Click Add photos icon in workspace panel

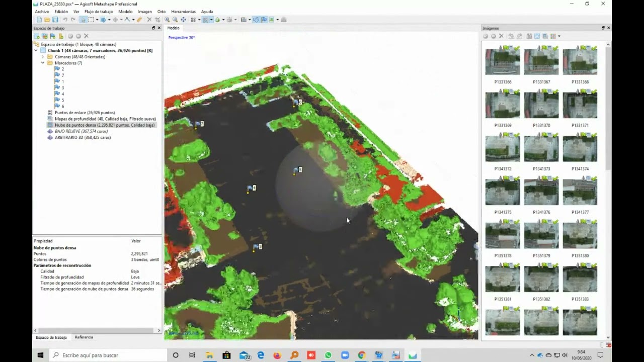point(45,36)
